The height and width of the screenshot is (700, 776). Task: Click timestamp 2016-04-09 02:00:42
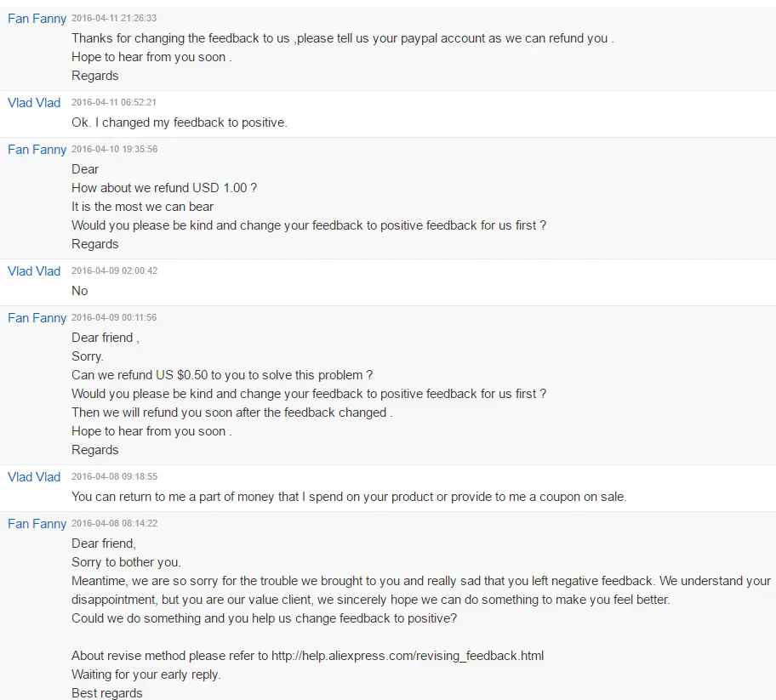114,271
